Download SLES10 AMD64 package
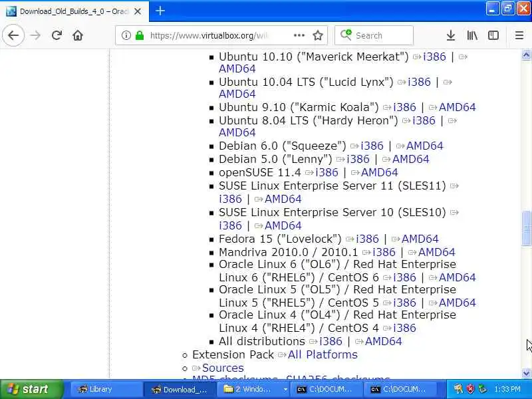Screen dimensions: 532x399 [x=283, y=225]
